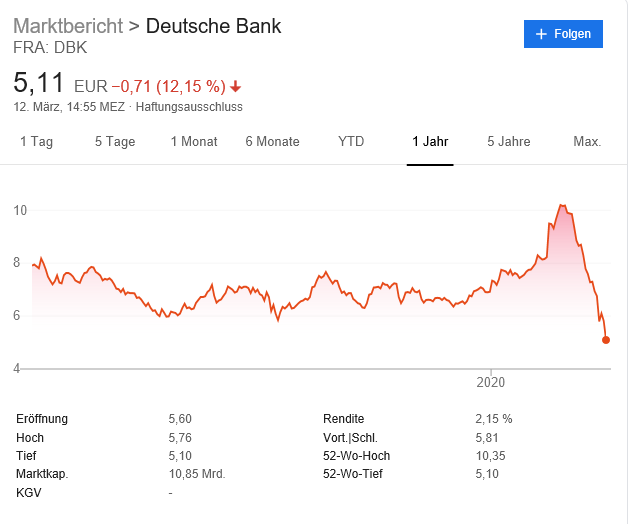Open the Haftungsausschluss disclaimer link
Viewport: 638px width, 524px height.
[189, 107]
